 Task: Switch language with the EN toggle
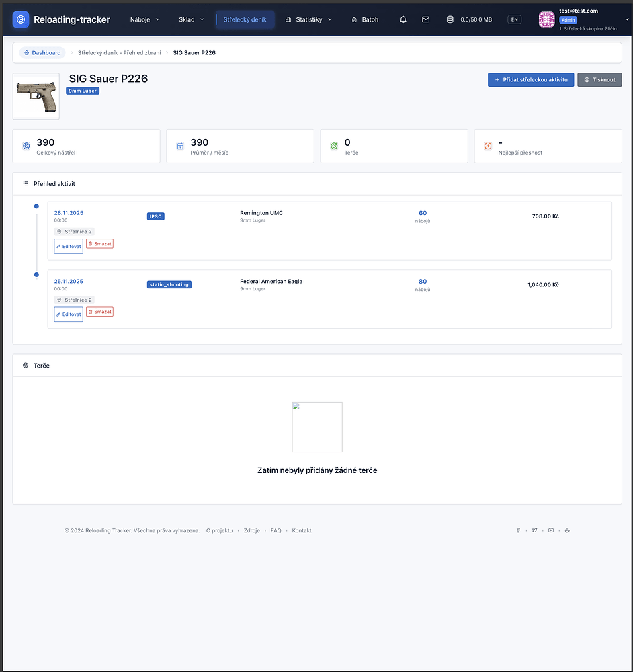point(515,19)
